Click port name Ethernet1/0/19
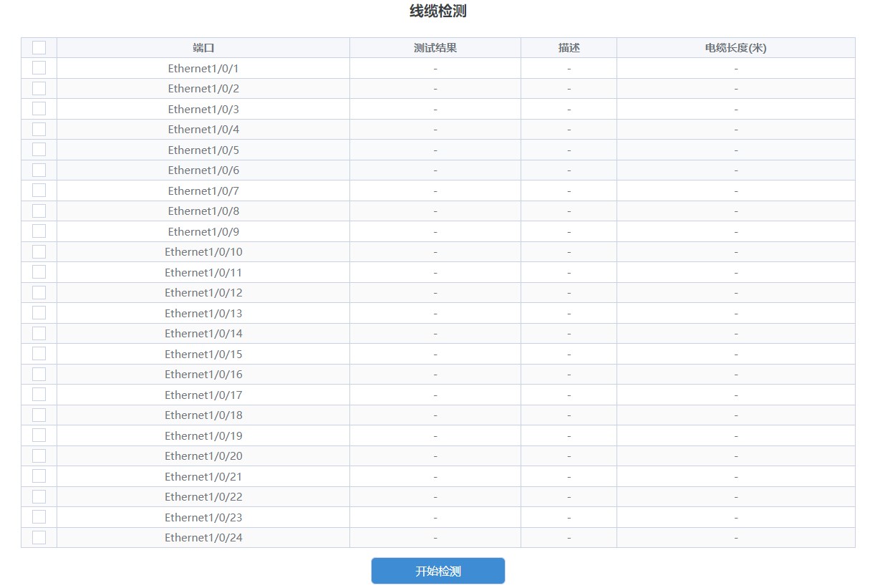 pos(203,436)
